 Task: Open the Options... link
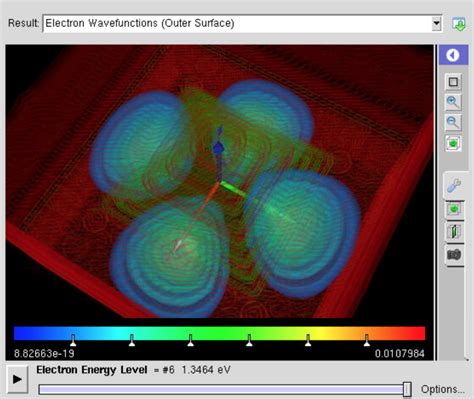(442, 389)
